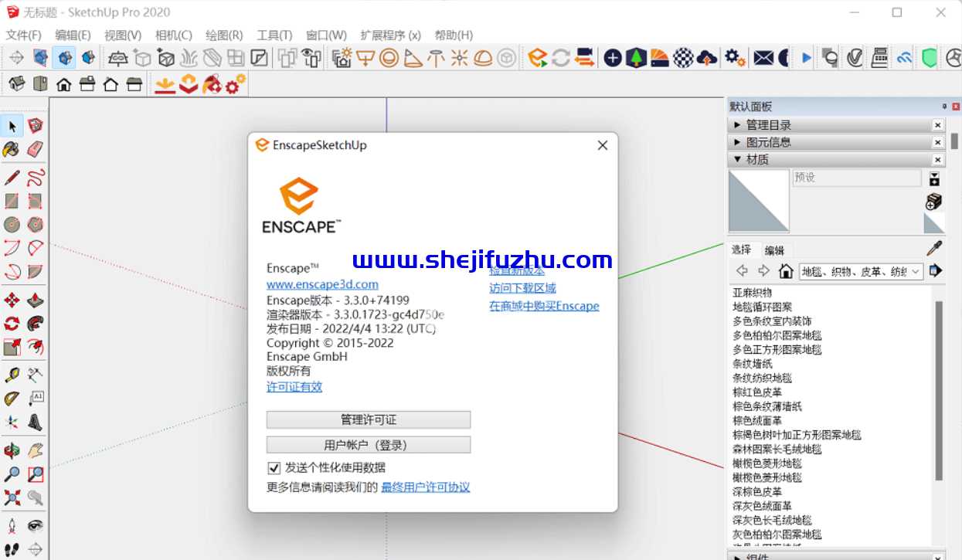Go to the materials home folder icon

tap(786, 271)
